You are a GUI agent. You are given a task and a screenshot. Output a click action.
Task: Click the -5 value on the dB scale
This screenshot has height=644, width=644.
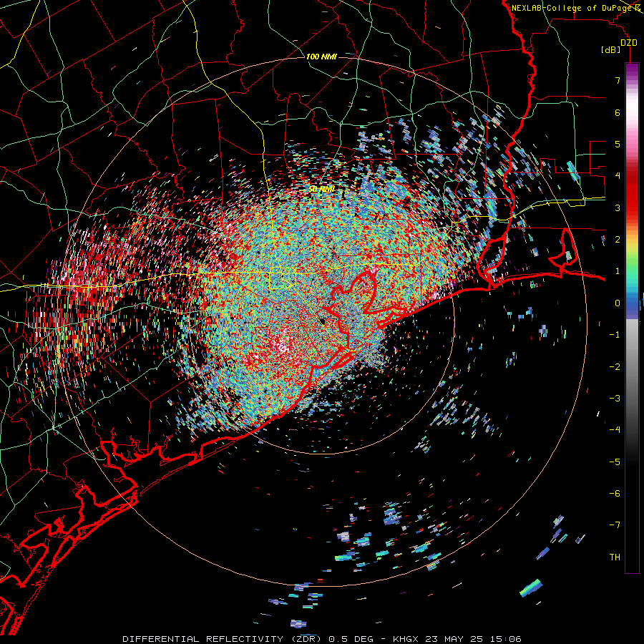[x=615, y=462]
